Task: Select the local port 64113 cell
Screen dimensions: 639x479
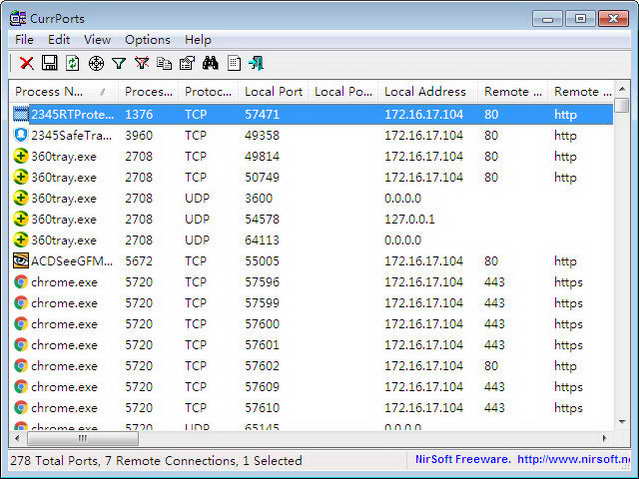Action: tap(262, 240)
